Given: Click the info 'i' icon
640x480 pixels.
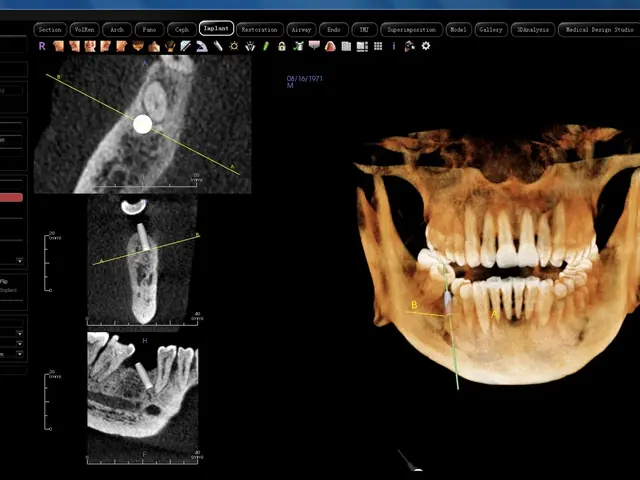Looking at the screenshot, I should [x=394, y=46].
